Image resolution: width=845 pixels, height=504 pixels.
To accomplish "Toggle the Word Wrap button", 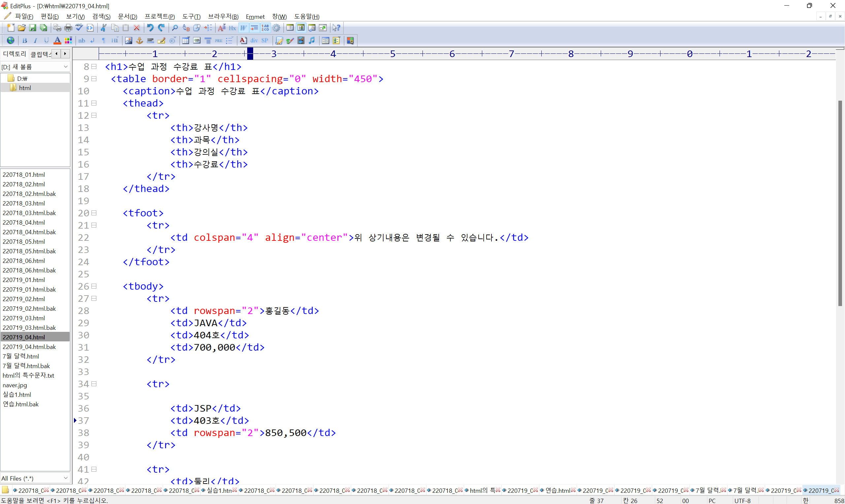I will [243, 28].
